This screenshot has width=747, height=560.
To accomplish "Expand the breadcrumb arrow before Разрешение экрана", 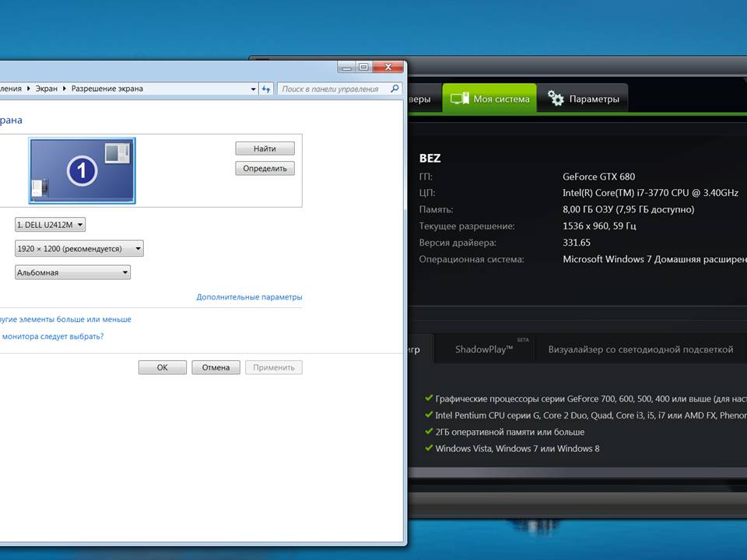I will 65,89.
